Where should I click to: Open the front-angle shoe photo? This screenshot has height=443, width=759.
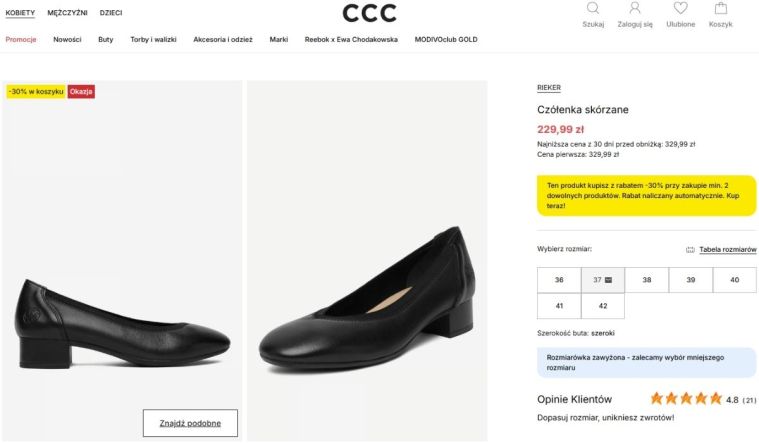tap(367, 260)
